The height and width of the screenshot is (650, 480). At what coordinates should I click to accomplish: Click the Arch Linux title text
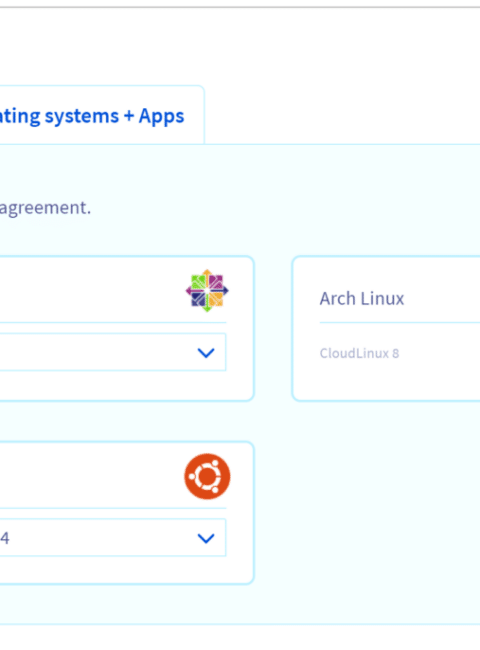[361, 298]
